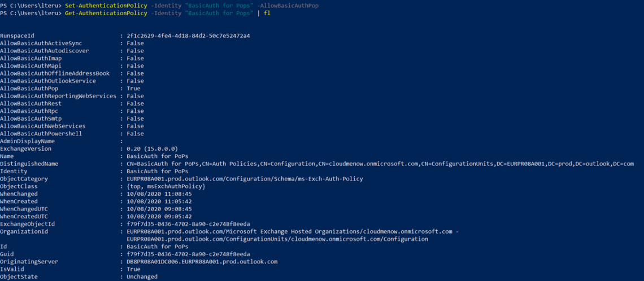Click the fl alias after the pipe
644x281 pixels.
268,12
